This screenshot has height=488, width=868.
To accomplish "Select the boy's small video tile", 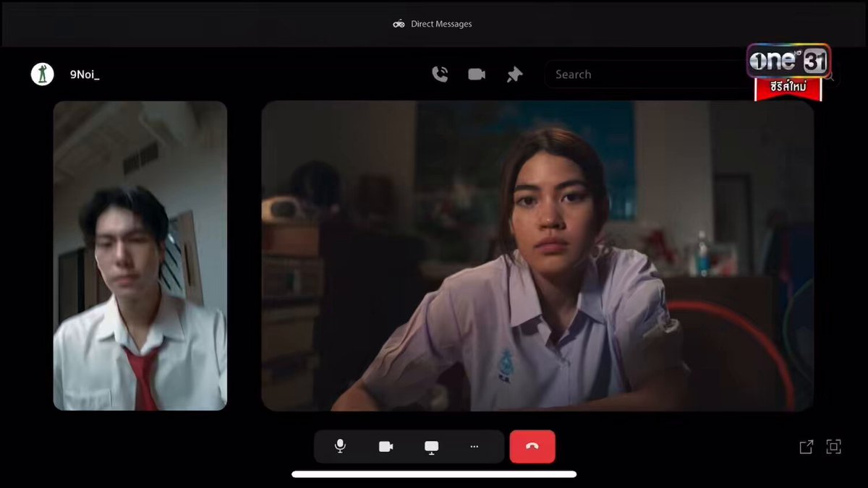I will point(140,256).
